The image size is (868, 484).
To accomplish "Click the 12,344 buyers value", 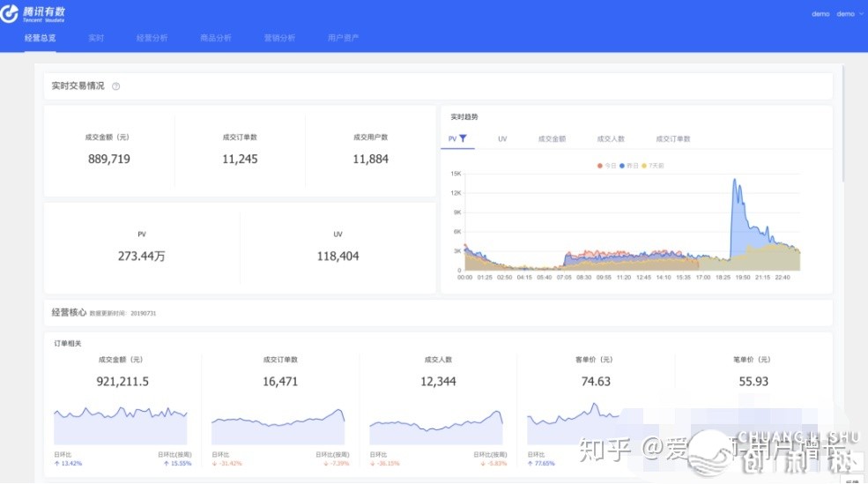I will click(x=438, y=381).
